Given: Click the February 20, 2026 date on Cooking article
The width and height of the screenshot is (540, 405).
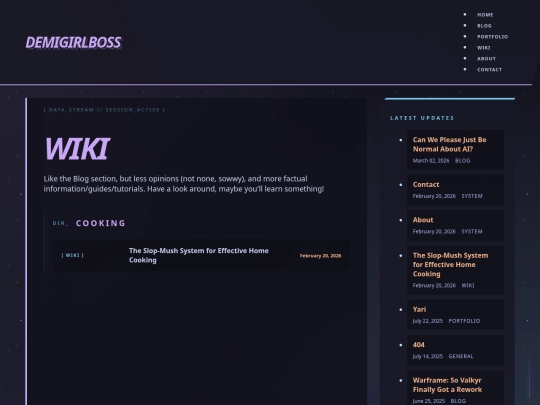Looking at the screenshot, I should point(320,256).
